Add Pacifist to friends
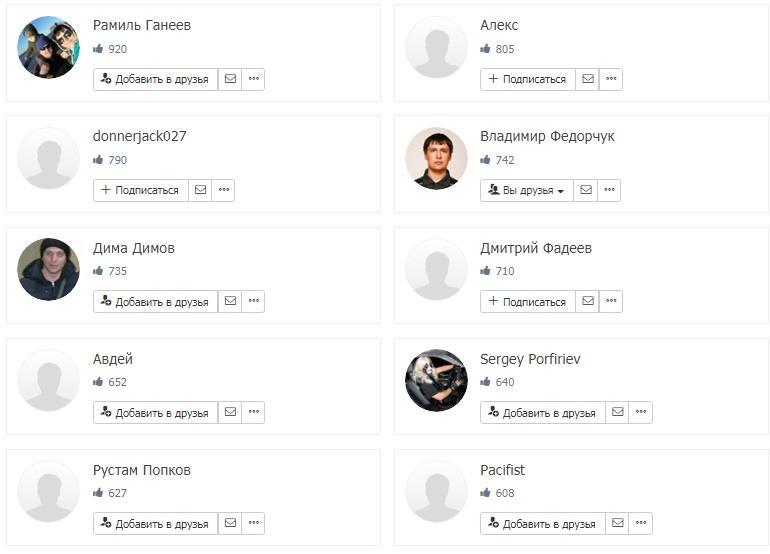Viewport: 770px width, 554px height. pos(542,523)
